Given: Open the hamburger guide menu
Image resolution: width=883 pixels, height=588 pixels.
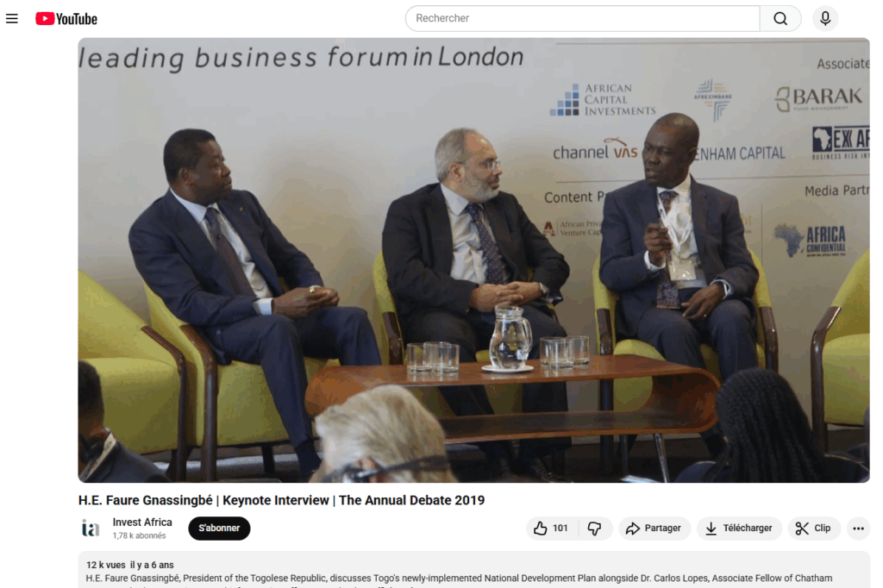Looking at the screenshot, I should (12, 19).
